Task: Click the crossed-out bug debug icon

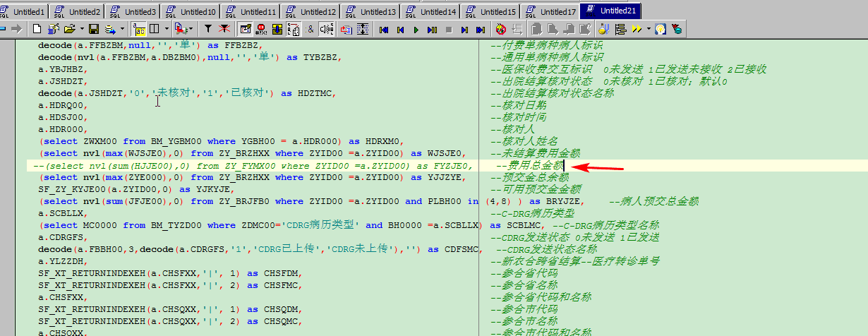Action: 501,29
